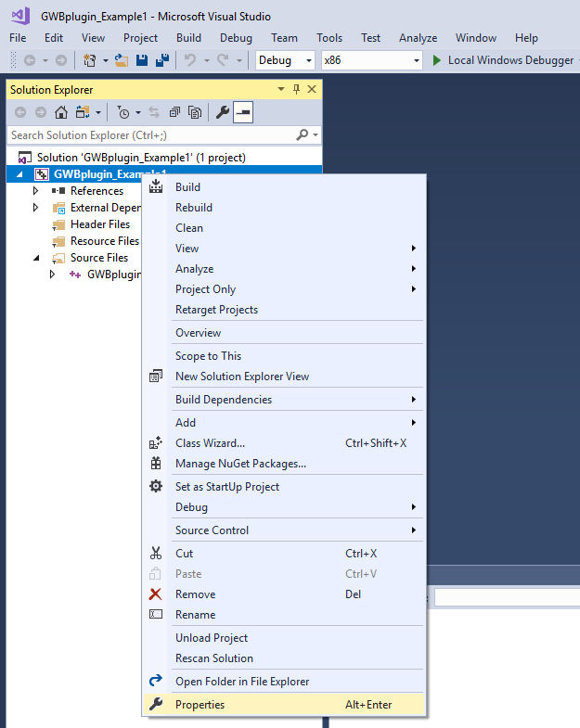The image size is (580, 728).
Task: Choose Manage NuGet Packages...
Action: pyautogui.click(x=284, y=464)
